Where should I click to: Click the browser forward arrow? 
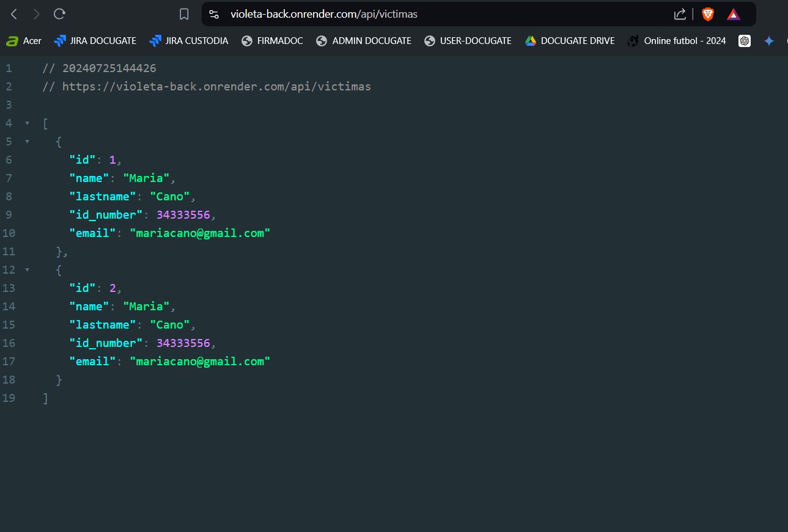37,13
